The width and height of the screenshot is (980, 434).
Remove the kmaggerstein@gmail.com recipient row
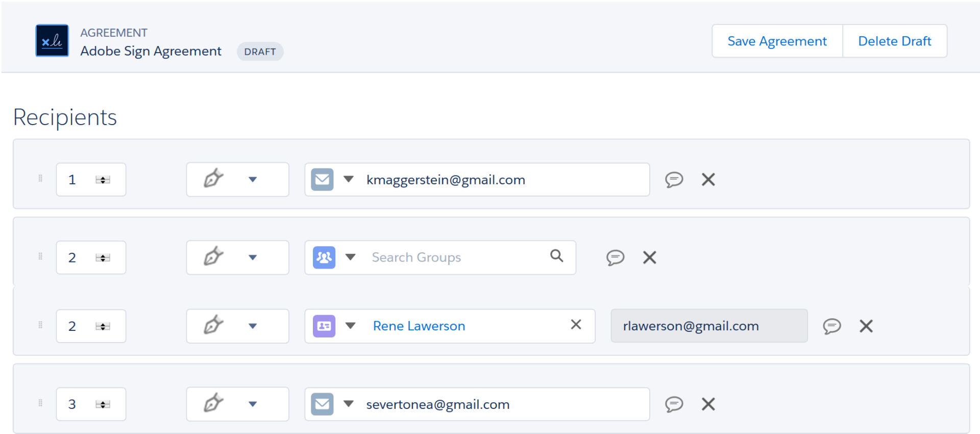pos(708,180)
